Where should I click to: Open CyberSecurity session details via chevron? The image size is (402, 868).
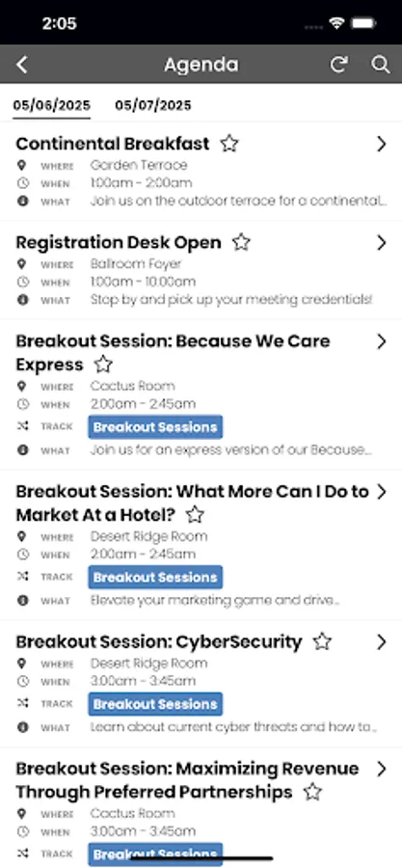pyautogui.click(x=381, y=641)
